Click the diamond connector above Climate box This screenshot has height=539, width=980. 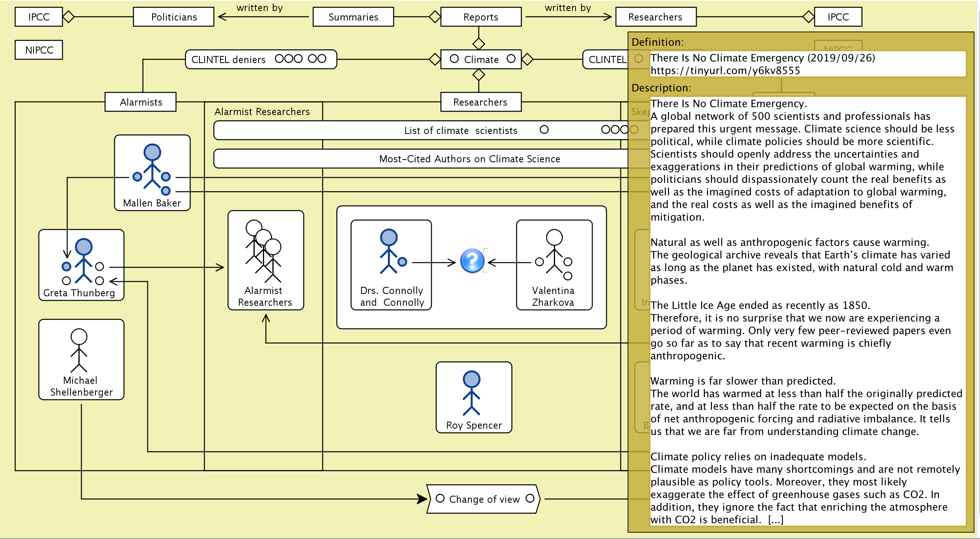(479, 43)
